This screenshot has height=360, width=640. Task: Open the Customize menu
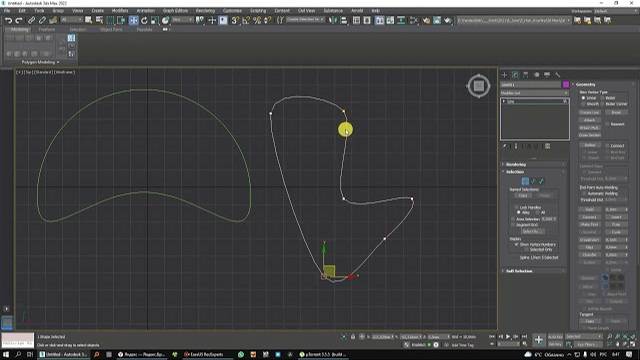[x=232, y=11]
